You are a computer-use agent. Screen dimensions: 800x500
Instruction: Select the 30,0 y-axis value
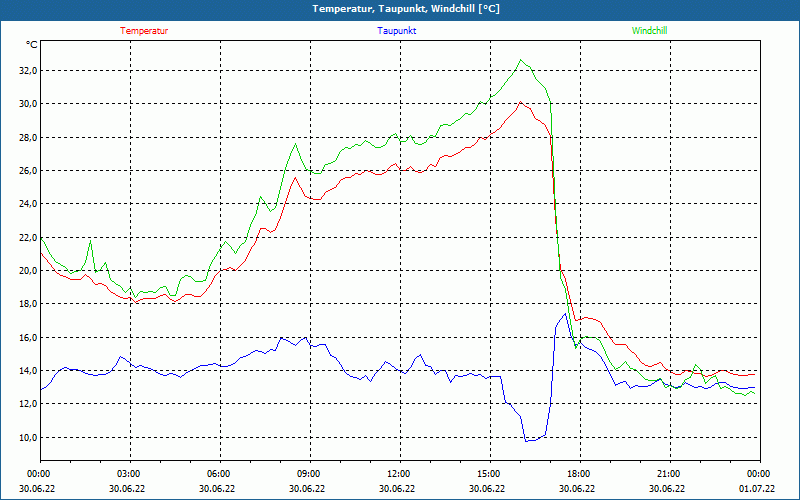coord(28,104)
